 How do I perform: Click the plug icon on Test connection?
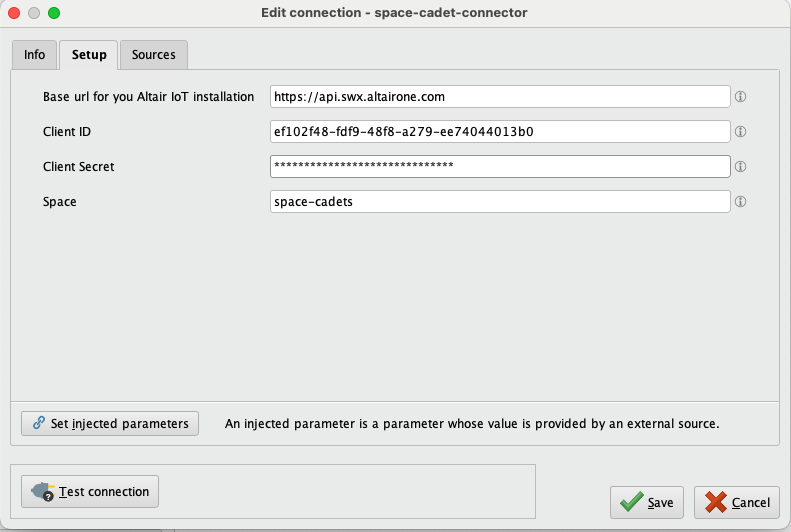click(42, 492)
